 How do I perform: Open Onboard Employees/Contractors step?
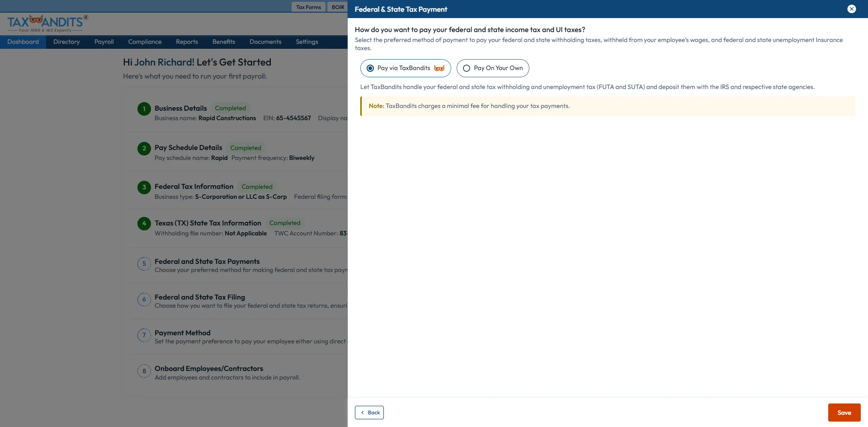pos(208,369)
